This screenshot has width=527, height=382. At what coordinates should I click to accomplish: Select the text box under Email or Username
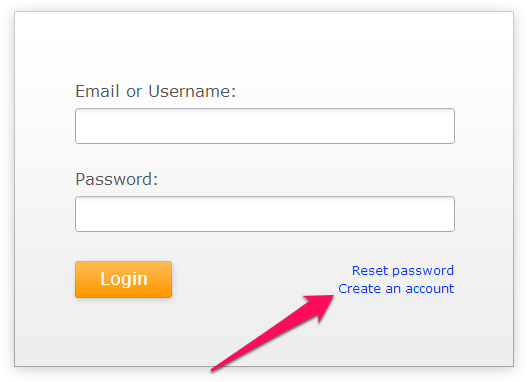265,126
